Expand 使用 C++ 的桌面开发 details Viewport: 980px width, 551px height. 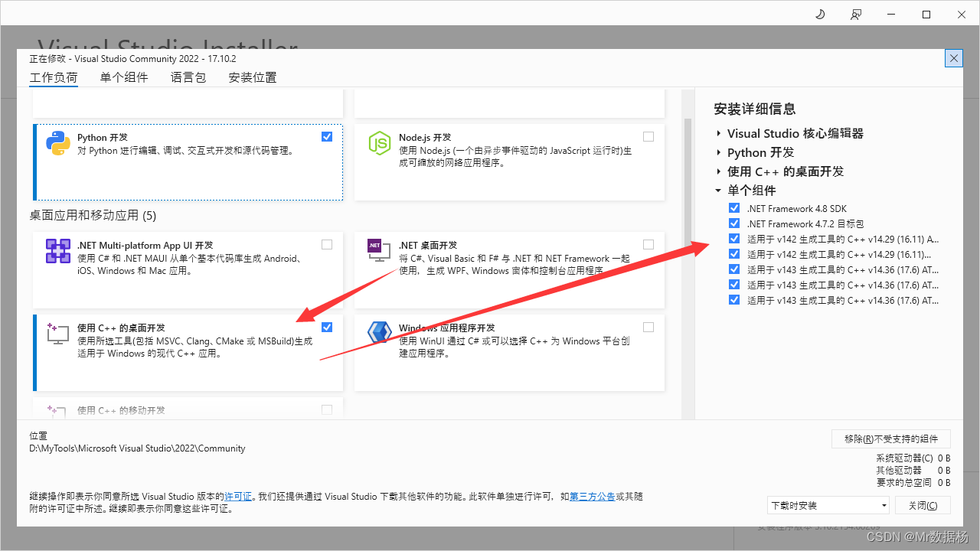719,171
